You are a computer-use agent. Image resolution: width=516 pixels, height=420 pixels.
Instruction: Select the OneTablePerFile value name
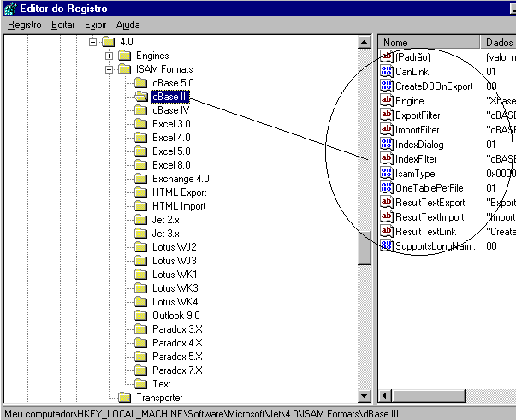pos(429,188)
